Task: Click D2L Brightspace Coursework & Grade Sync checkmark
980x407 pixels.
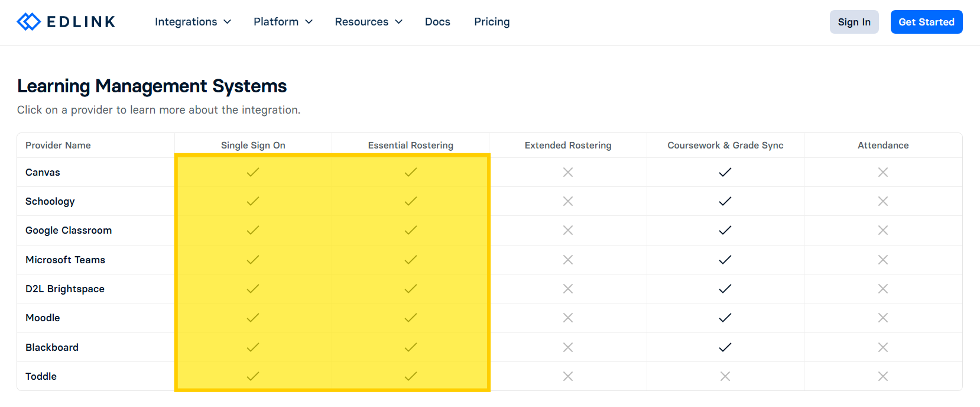Action: click(725, 289)
